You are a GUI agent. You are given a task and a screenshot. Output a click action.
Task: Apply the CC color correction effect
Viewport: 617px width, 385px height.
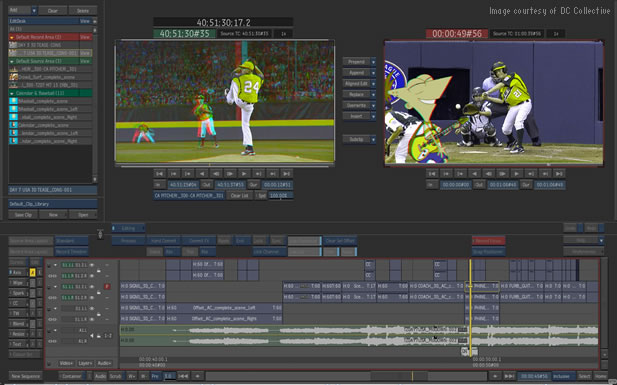[18, 303]
